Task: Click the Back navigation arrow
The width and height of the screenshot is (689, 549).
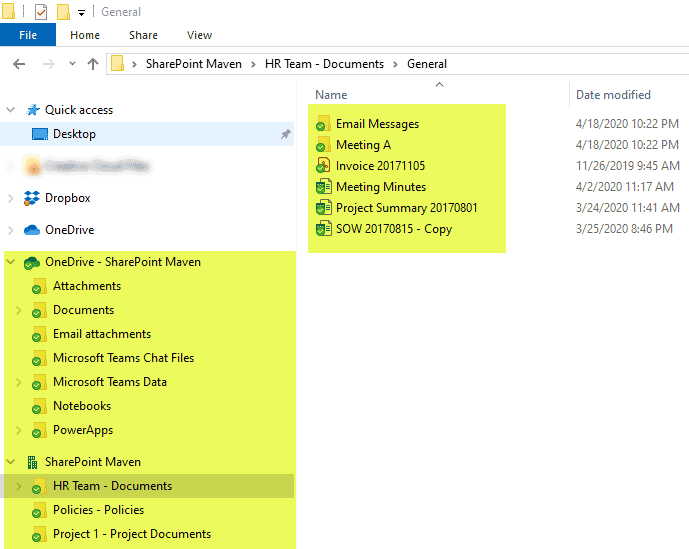Action: coord(19,64)
